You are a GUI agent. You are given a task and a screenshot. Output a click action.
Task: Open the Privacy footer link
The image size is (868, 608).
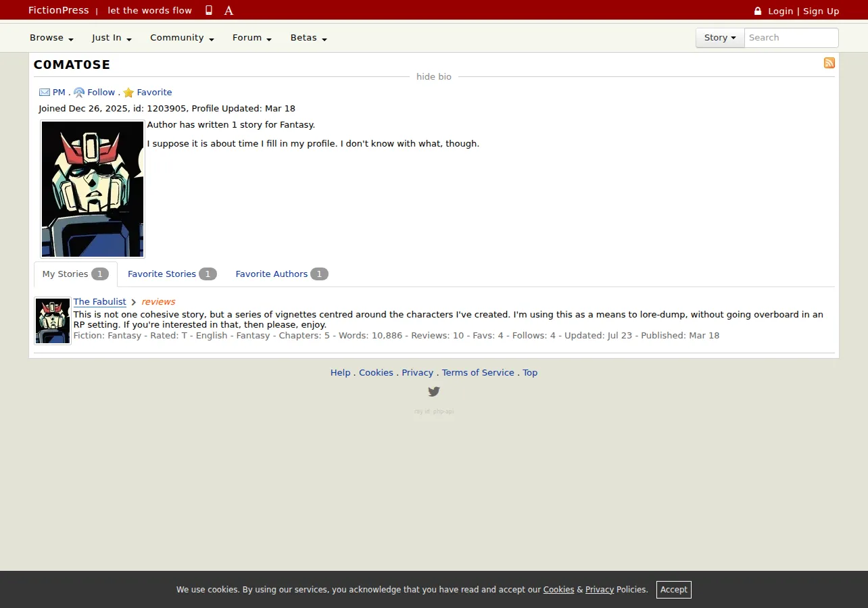(418, 373)
